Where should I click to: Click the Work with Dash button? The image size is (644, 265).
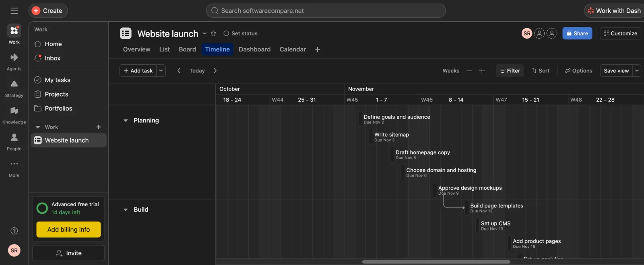point(614,11)
